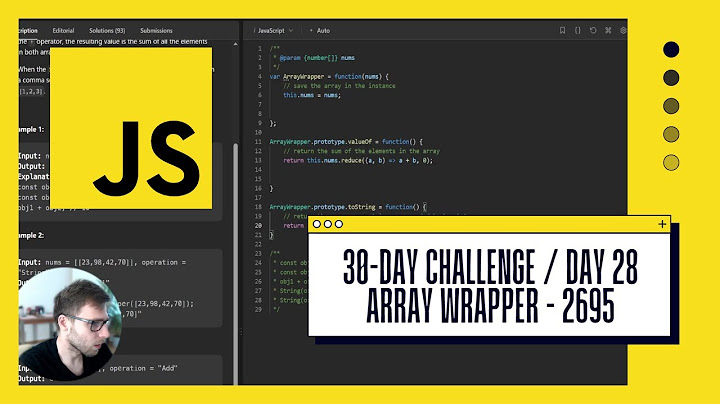Click the 'ArrayWrapper.prototype.valueOf = function() {' line
The height and width of the screenshot is (404, 720).
tap(346, 141)
